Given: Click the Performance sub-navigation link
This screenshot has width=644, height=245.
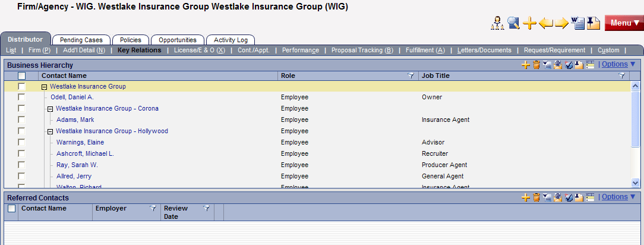Looking at the screenshot, I should (x=300, y=51).
